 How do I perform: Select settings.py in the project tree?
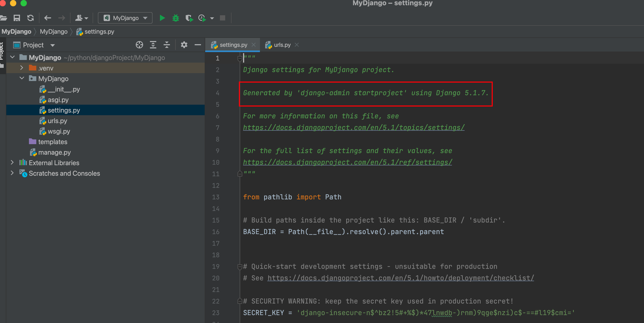click(x=105, y=110)
